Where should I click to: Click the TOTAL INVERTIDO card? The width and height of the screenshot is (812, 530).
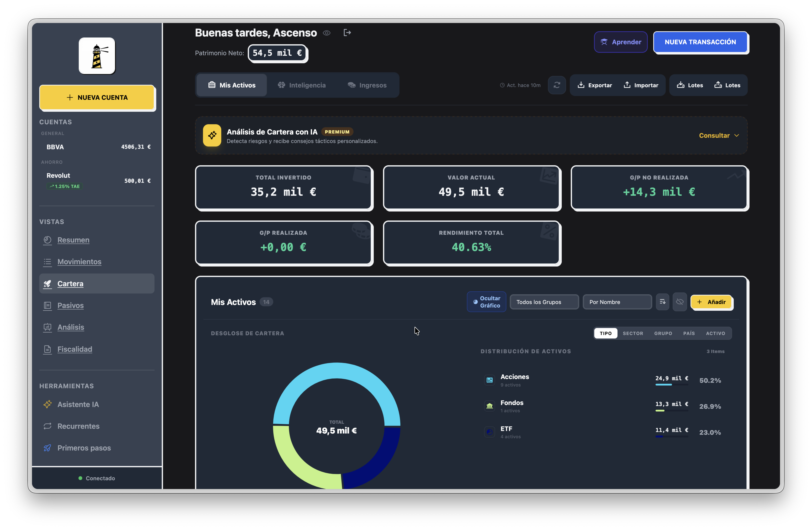point(283,187)
